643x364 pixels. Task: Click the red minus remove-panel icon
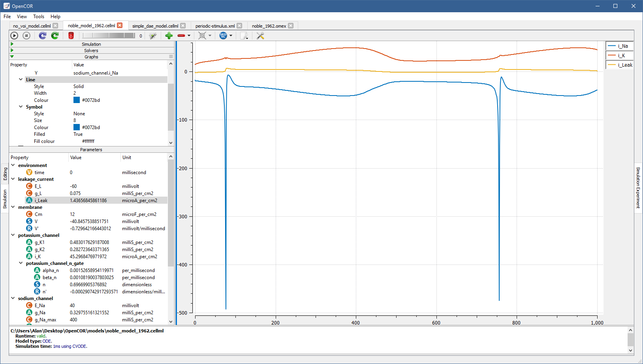click(181, 36)
